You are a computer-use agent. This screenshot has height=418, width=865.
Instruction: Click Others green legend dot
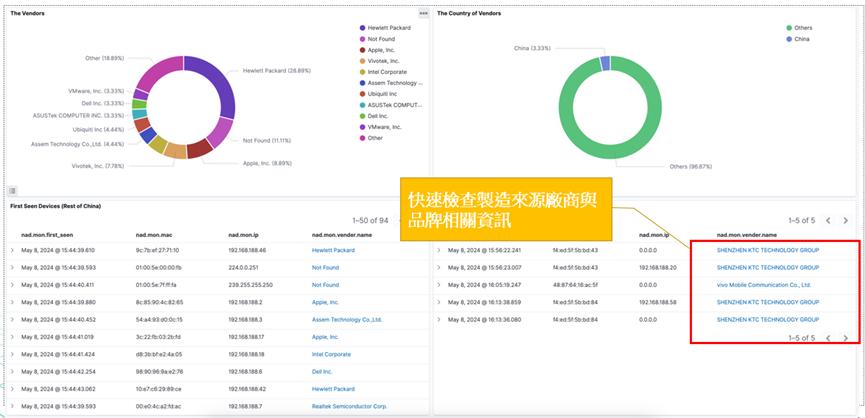pyautogui.click(x=789, y=28)
